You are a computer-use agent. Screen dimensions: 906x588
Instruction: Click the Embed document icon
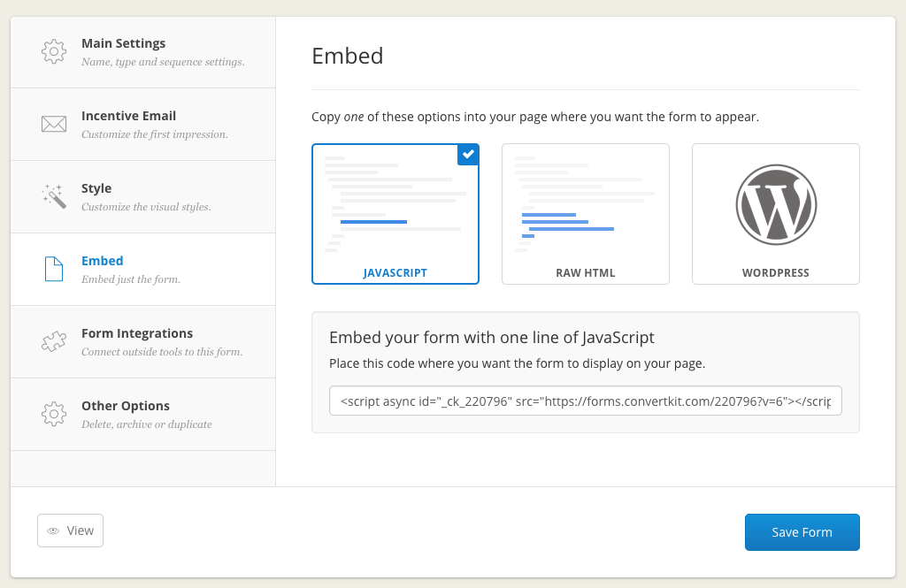pyautogui.click(x=54, y=269)
